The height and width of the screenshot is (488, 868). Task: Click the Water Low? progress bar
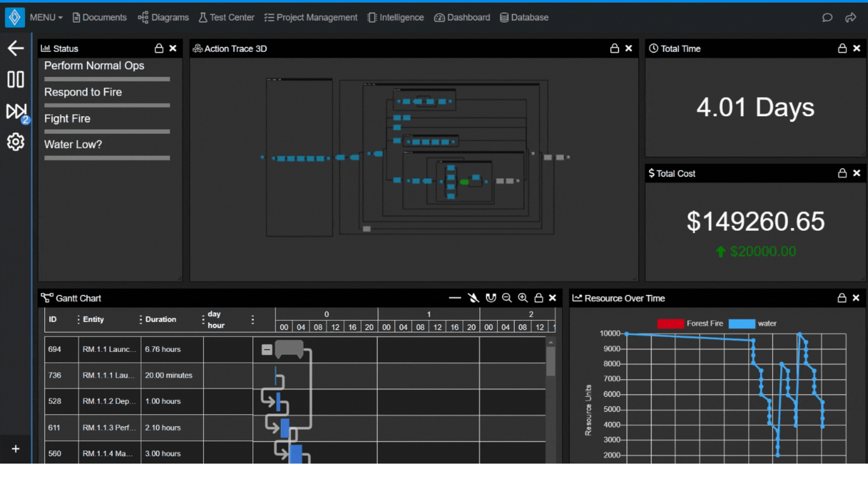(107, 158)
